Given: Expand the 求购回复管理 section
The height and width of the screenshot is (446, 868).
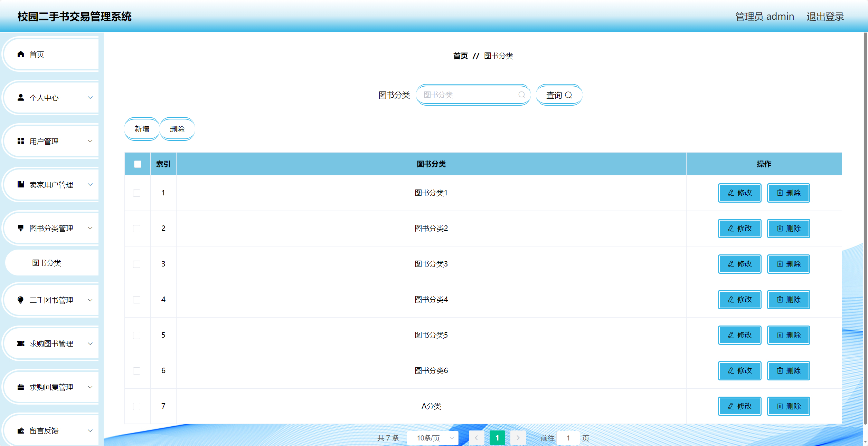Looking at the screenshot, I should pos(91,387).
